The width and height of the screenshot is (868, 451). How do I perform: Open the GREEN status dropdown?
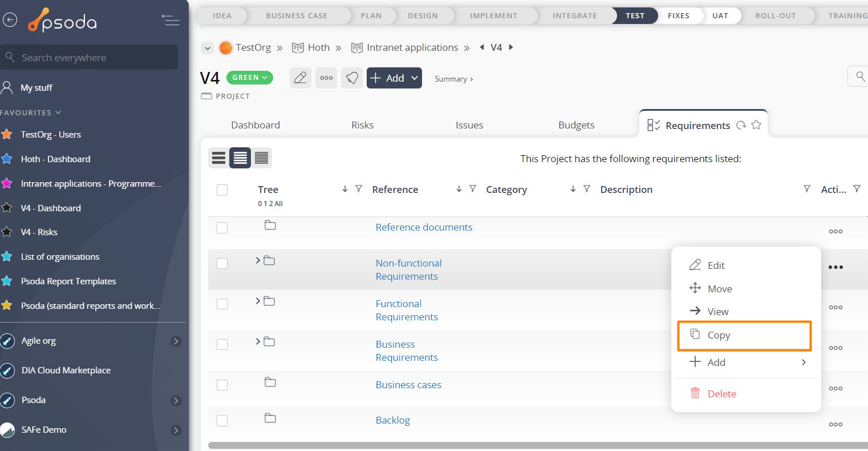[250, 78]
